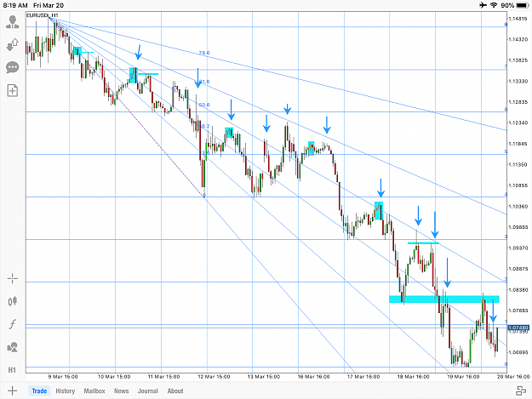This screenshot has height=399, width=532.
Task: Select the wide cyan support zone rectangle
Action: (444, 299)
